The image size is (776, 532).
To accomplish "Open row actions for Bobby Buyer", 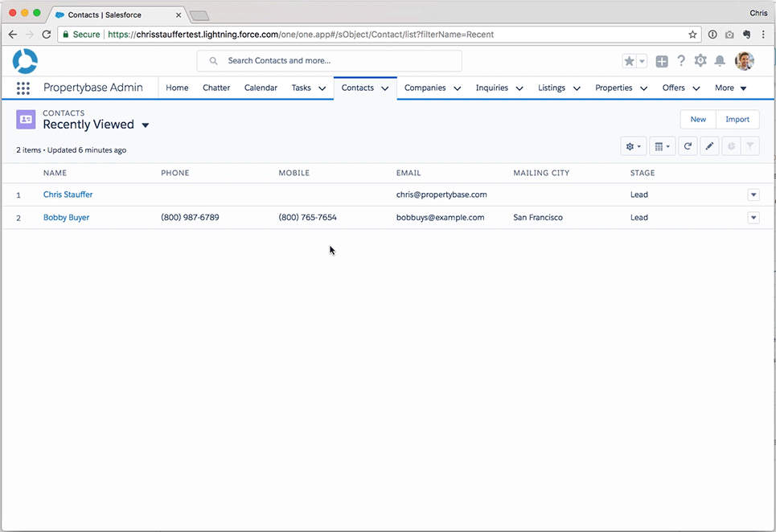I will [753, 218].
